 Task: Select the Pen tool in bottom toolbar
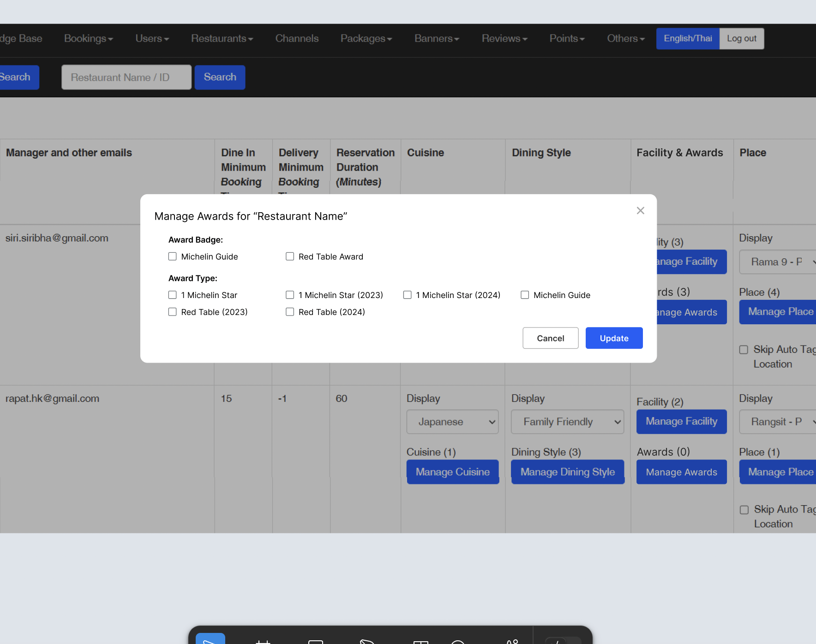tap(367, 641)
